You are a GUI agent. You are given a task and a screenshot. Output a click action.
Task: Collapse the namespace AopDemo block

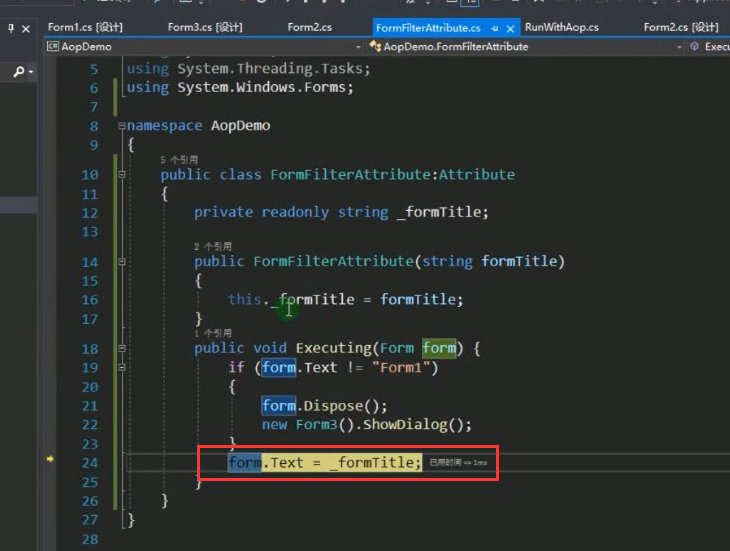pos(122,126)
